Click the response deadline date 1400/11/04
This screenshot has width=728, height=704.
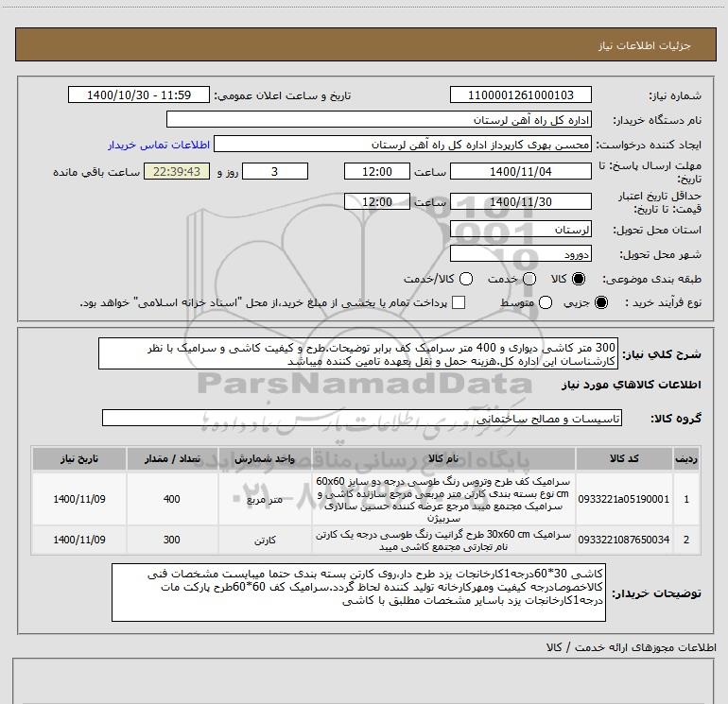(x=520, y=172)
